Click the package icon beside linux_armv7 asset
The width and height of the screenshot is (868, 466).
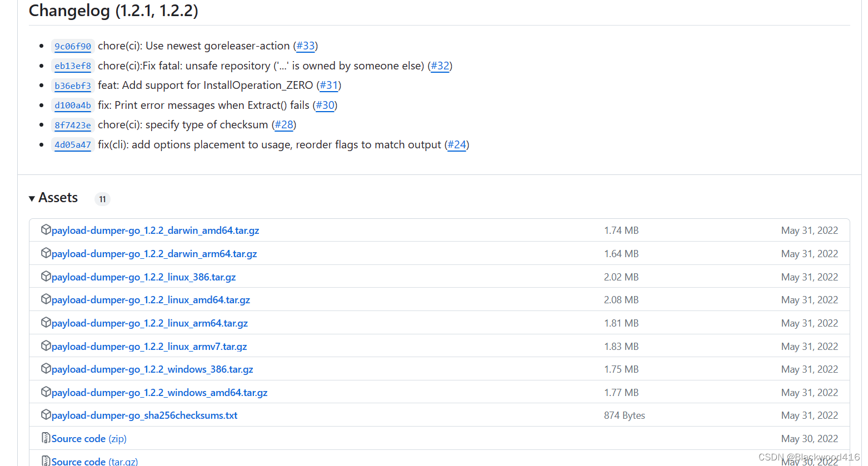[46, 345]
